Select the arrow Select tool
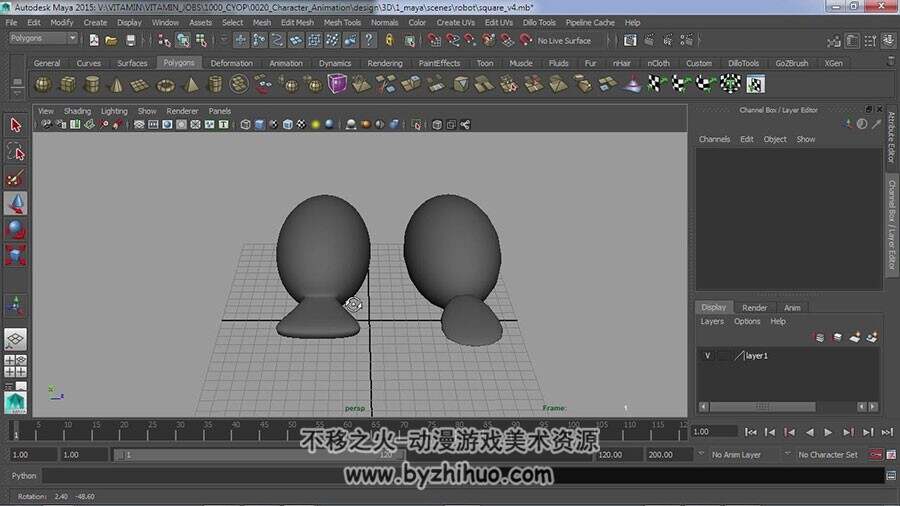Screen dimensions: 900x506 tap(15, 125)
